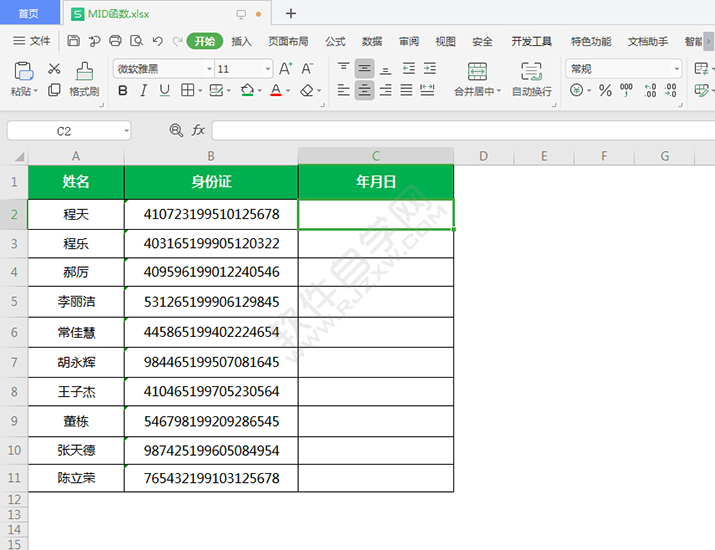This screenshot has height=550, width=715.
Task: Select cell B2 containing 410723199510125678
Action: pos(211,214)
